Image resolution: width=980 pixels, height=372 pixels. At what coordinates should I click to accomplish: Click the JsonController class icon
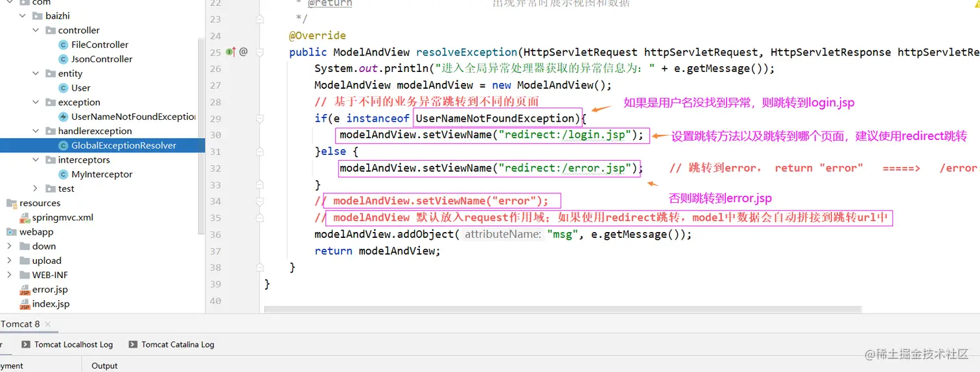point(63,59)
